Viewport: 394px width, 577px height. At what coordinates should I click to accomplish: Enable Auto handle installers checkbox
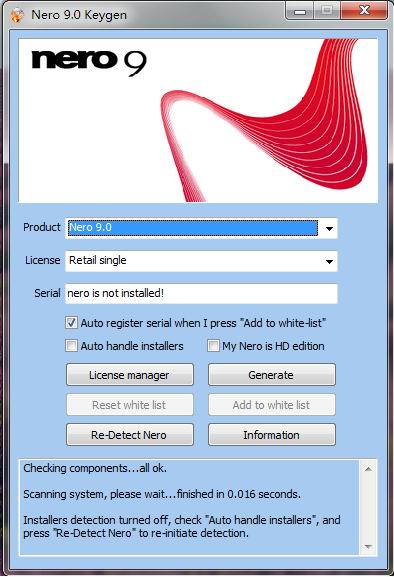[71, 346]
